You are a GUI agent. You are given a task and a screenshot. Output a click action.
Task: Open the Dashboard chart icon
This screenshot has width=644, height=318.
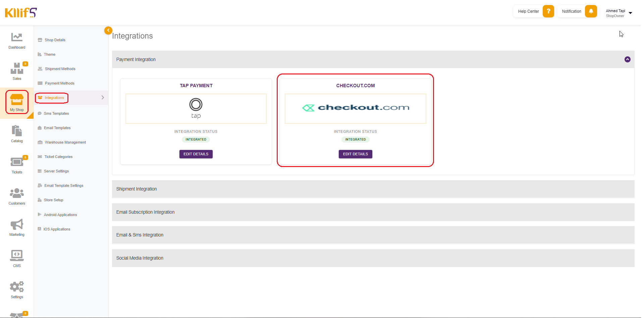(x=17, y=37)
